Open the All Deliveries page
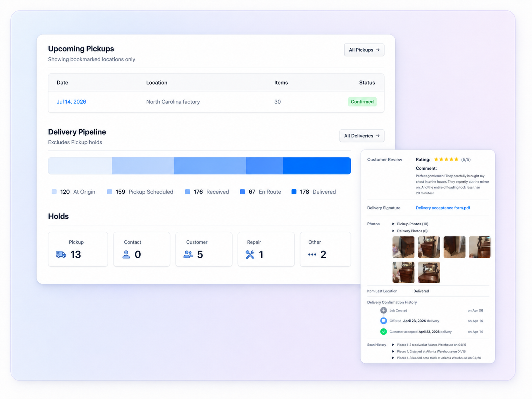 coord(362,136)
